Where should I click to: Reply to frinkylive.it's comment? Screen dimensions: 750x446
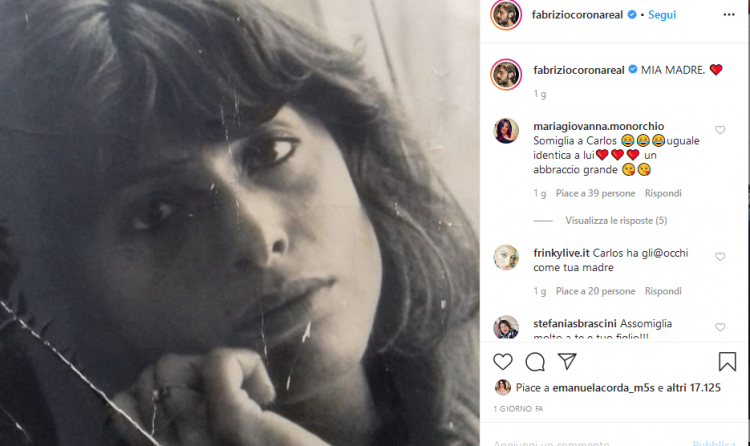point(663,291)
